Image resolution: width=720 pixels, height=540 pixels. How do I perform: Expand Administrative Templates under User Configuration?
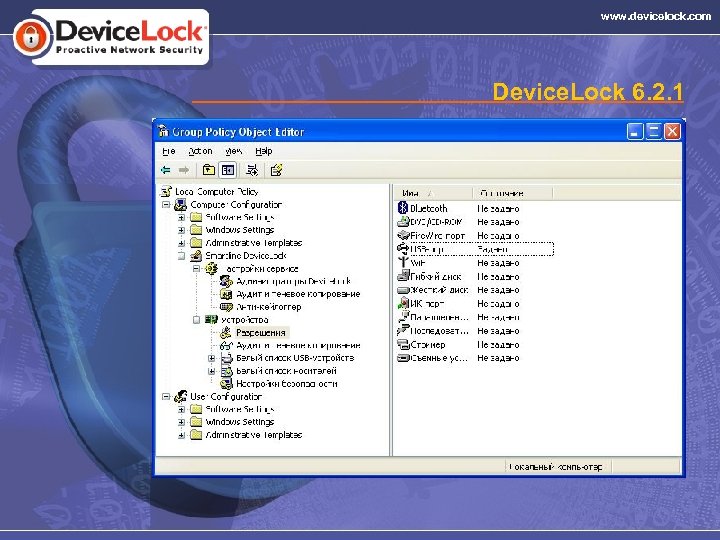click(x=181, y=435)
